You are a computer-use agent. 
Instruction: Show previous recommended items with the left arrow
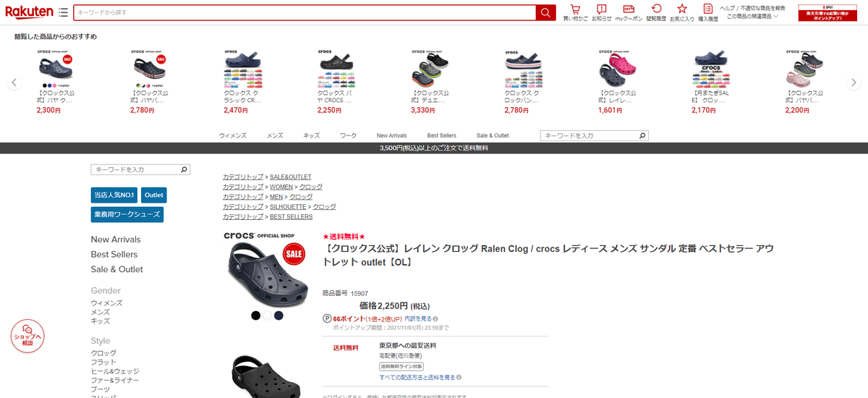point(14,82)
